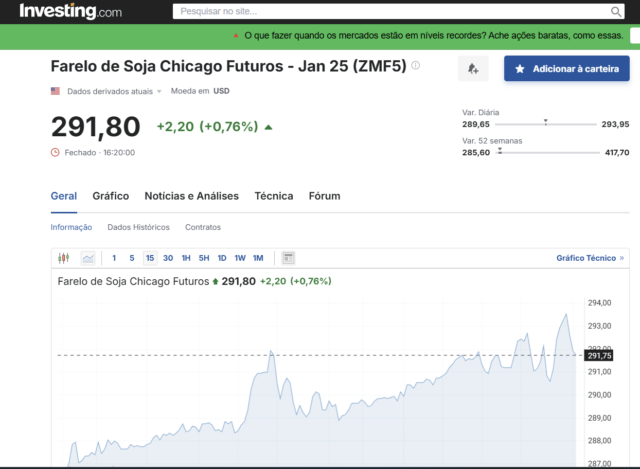640x469 pixels.
Task: Click the info icon beside ZMF5 title
Action: click(x=416, y=65)
